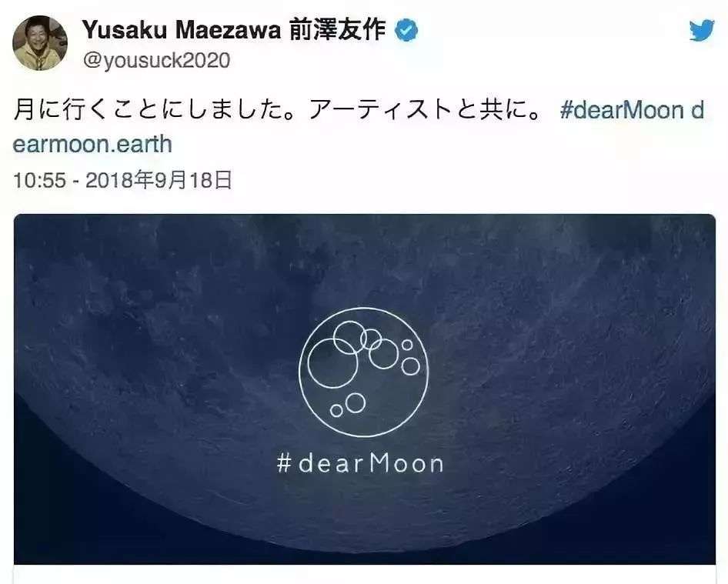Viewport: 728px width, 584px height.
Task: Open the @yousuck2020 handle
Action: coord(156,61)
